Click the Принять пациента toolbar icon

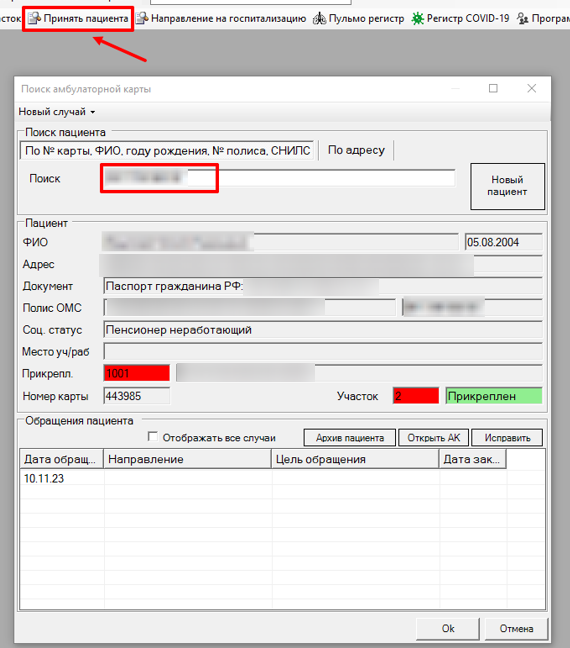(34, 19)
